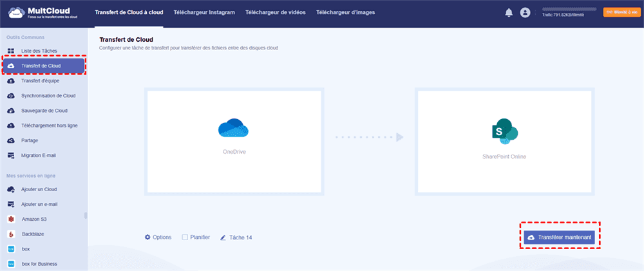
Task: Switch to Transfert de Cloud à cloud tab
Action: point(129,12)
